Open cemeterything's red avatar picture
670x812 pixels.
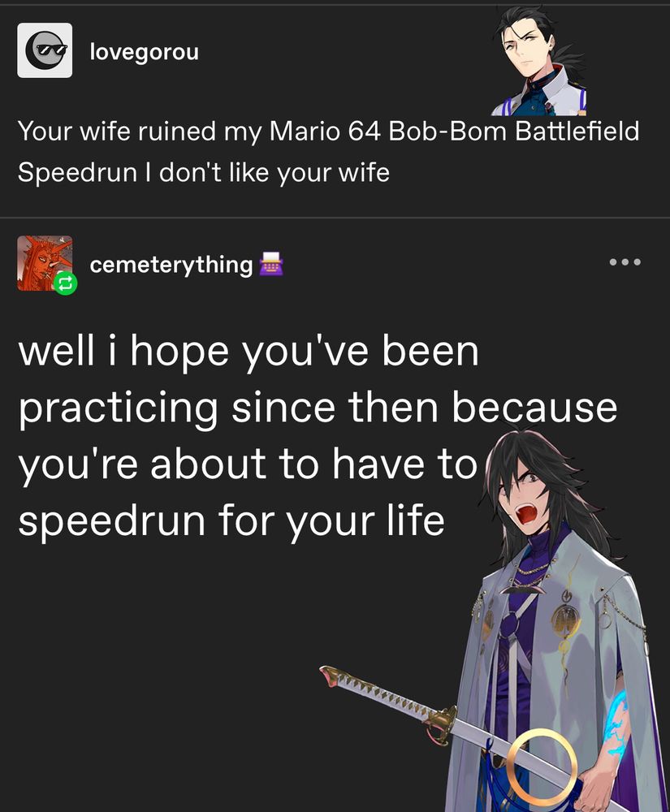click(45, 262)
